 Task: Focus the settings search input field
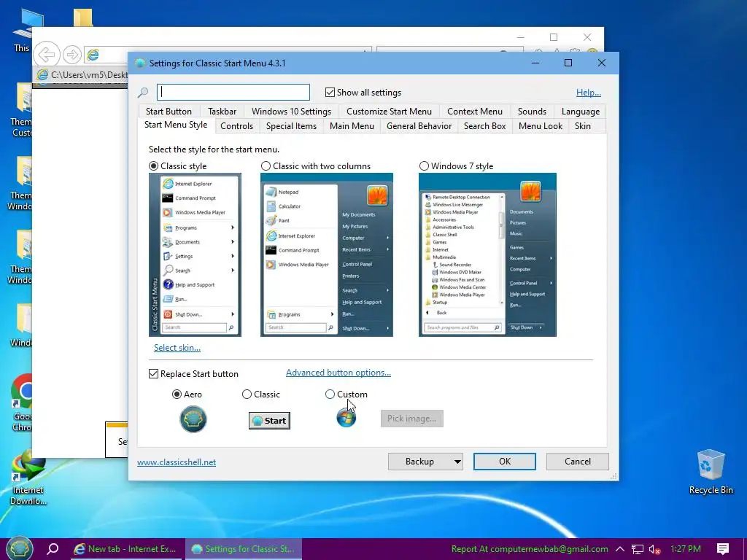click(x=233, y=93)
